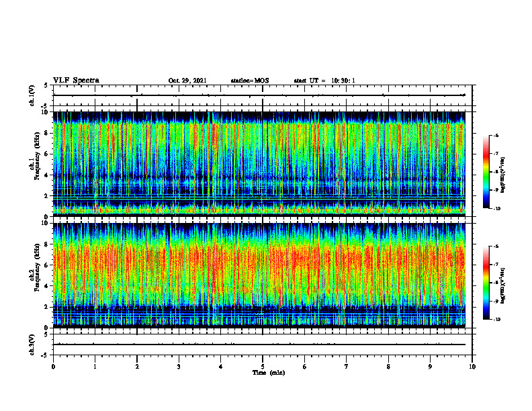
Task: Click time axis tick label "2"
Action: point(137,367)
